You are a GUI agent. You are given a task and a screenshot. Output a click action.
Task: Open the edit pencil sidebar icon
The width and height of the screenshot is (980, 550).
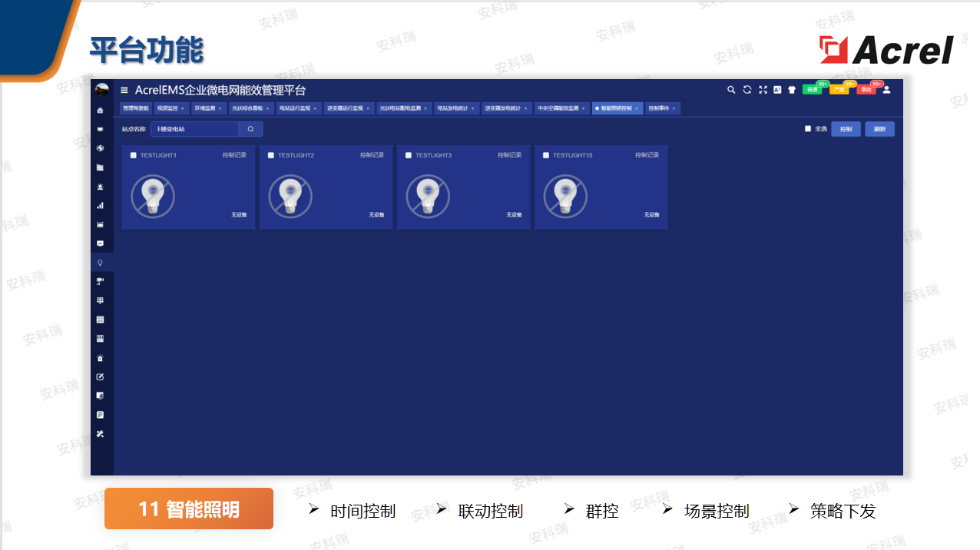100,377
